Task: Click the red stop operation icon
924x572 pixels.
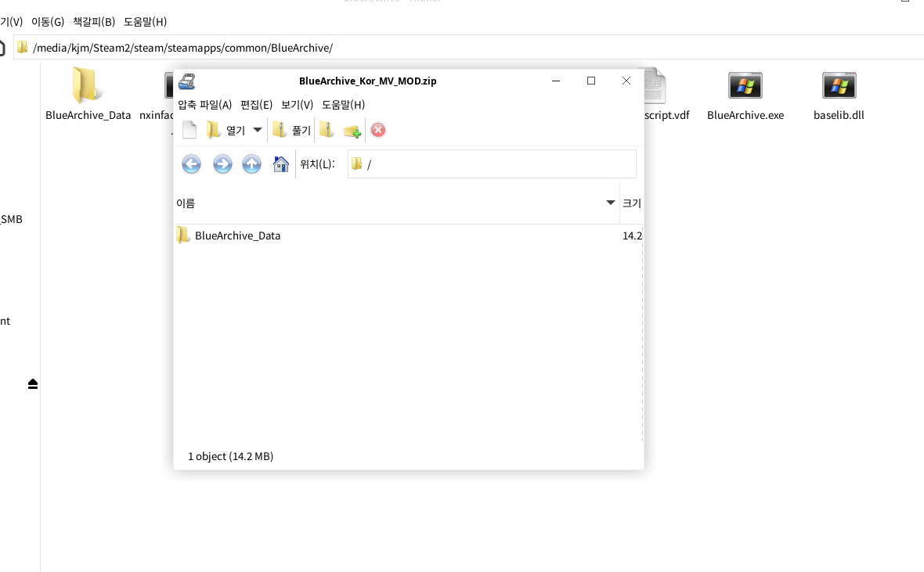Action: [378, 130]
